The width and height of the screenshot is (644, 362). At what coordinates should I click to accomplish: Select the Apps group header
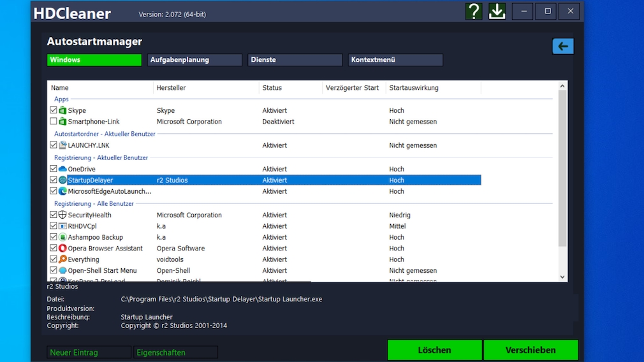[61, 99]
